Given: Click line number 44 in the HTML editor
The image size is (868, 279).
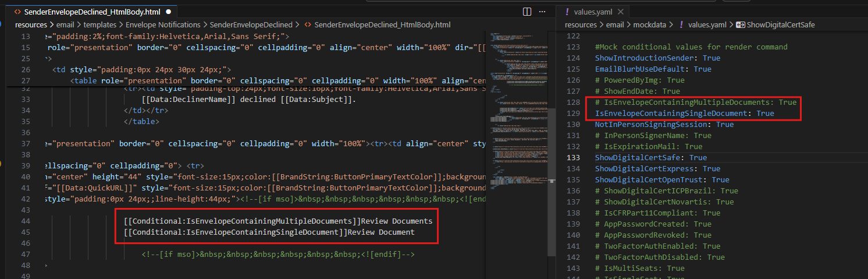Looking at the screenshot, I should (25, 221).
